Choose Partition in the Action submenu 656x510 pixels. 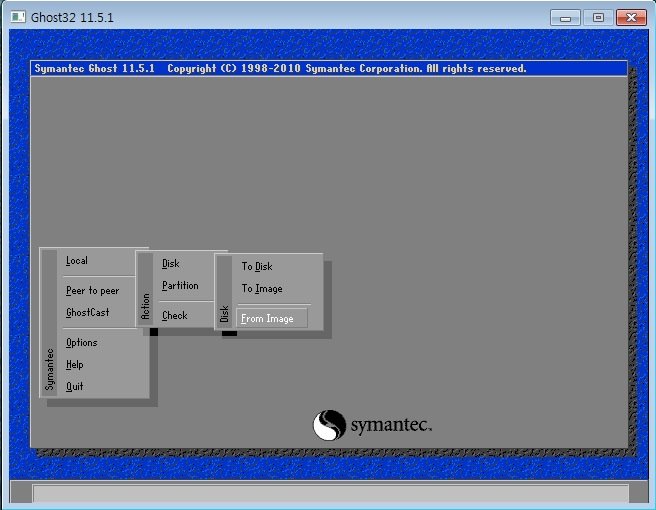(x=180, y=286)
